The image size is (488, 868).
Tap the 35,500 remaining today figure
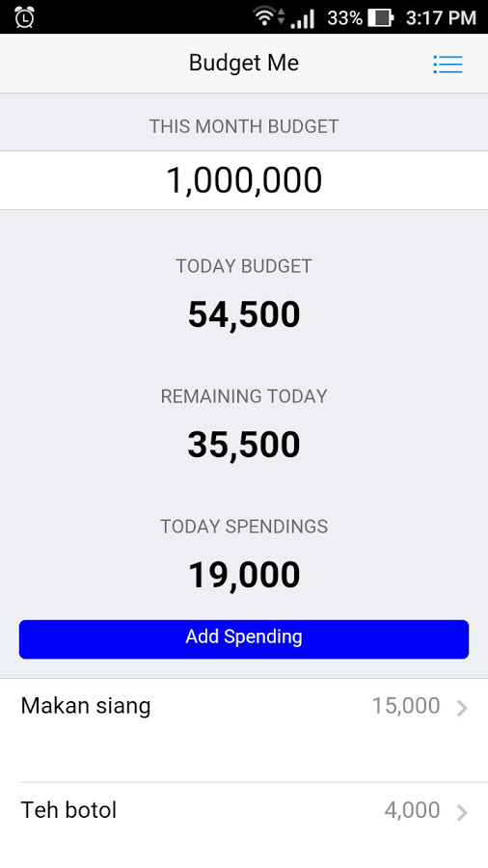click(244, 445)
